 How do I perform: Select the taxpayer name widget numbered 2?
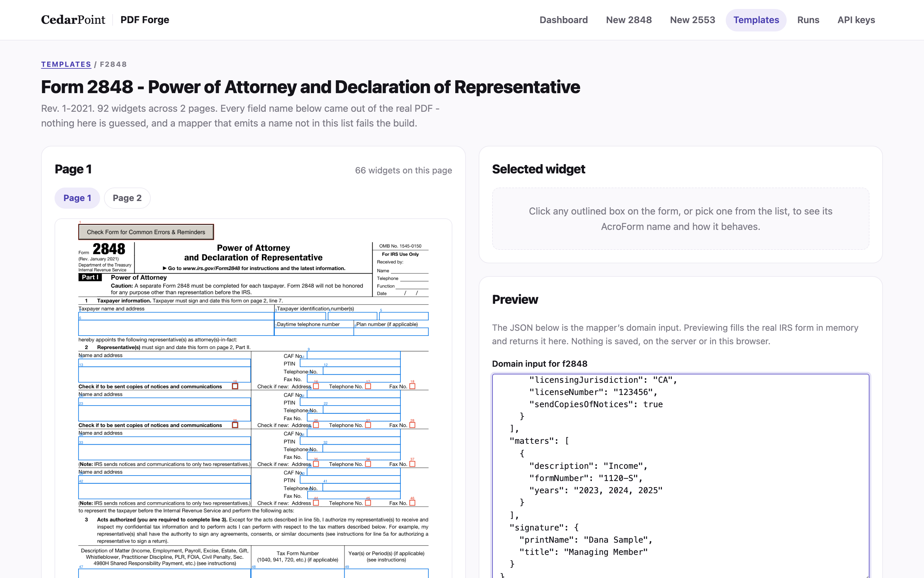click(x=176, y=316)
